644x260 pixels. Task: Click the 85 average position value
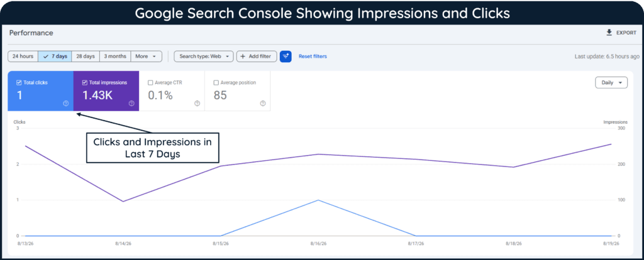coord(220,95)
